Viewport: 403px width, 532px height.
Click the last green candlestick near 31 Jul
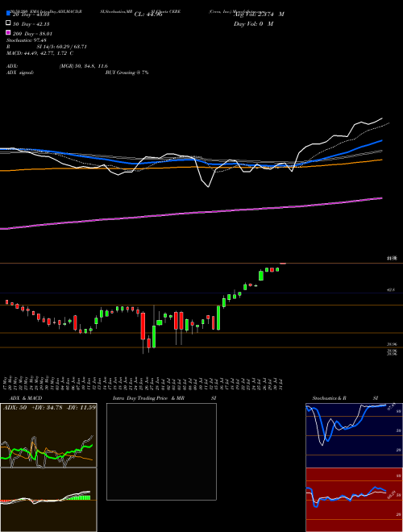point(277,269)
